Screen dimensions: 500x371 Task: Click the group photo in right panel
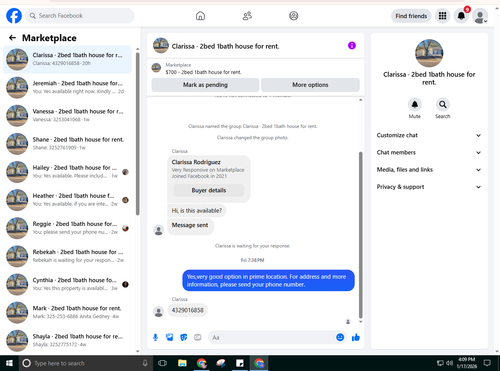click(x=429, y=53)
